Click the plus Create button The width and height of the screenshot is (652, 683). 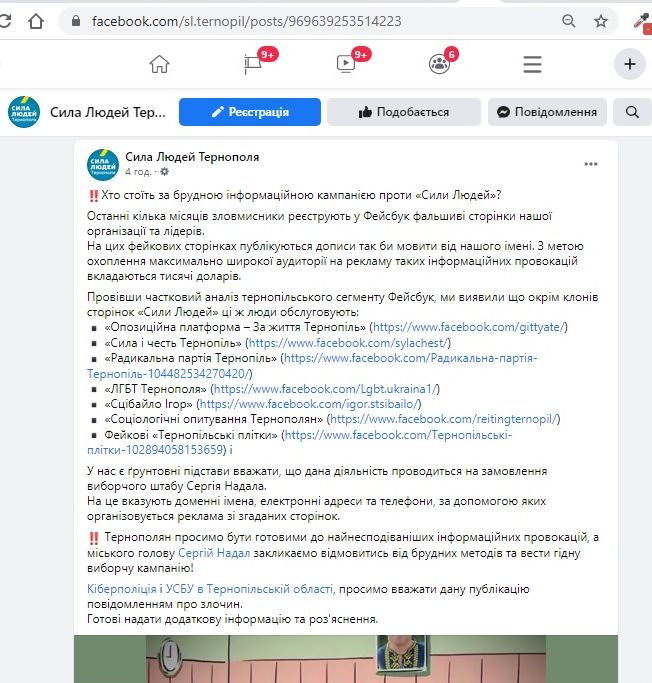(x=630, y=64)
